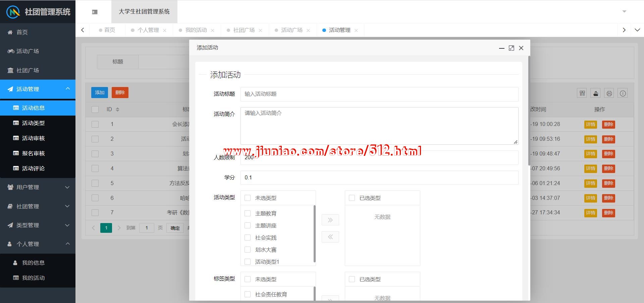Move selected types right with double-arrow

coord(330,220)
